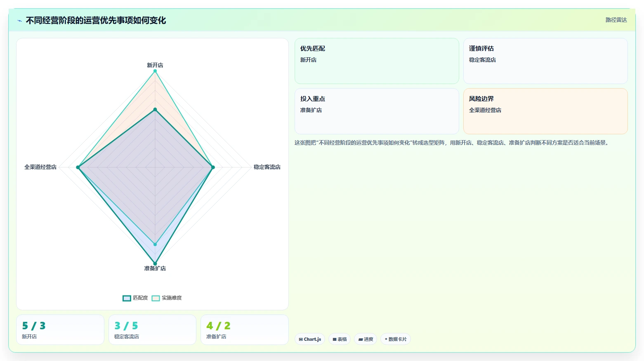Open the 4 / 2 准备扩店 stat card
644x361 pixels.
pyautogui.click(x=244, y=330)
